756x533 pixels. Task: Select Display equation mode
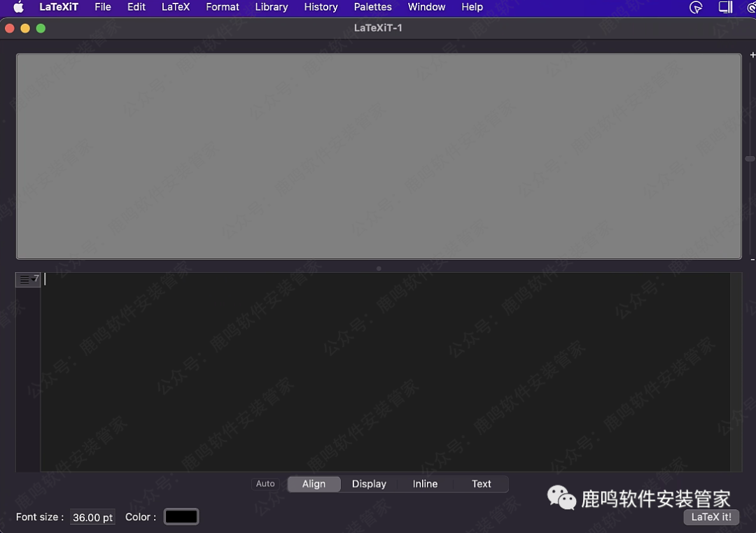coord(369,484)
